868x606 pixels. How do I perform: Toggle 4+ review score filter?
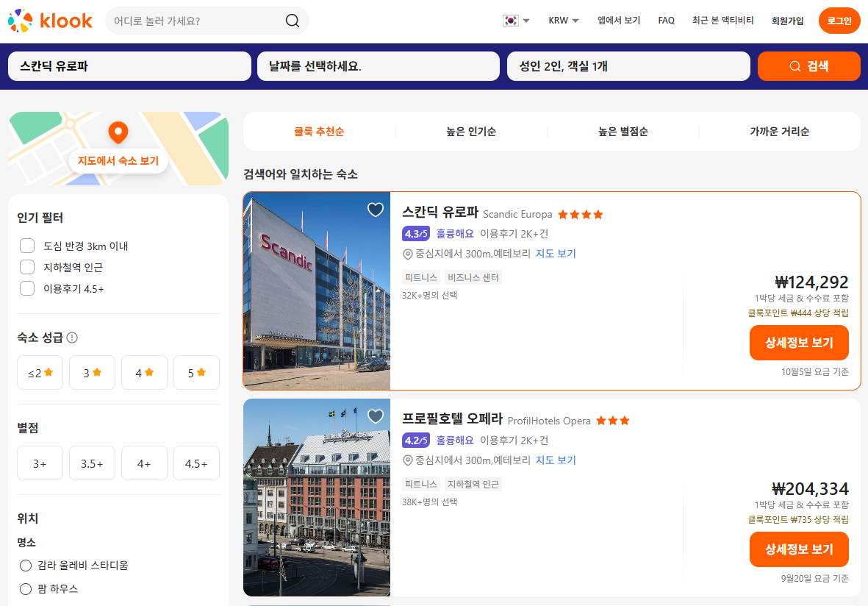144,463
